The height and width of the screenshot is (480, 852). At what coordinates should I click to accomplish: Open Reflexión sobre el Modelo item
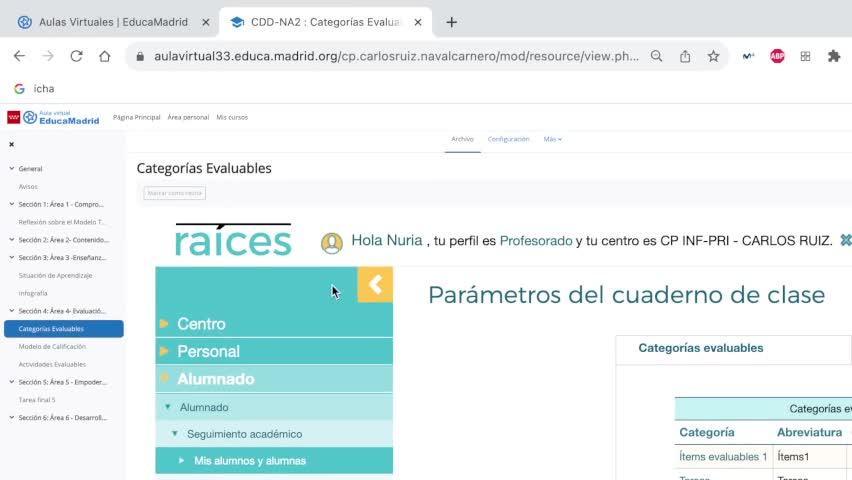tap(61, 222)
